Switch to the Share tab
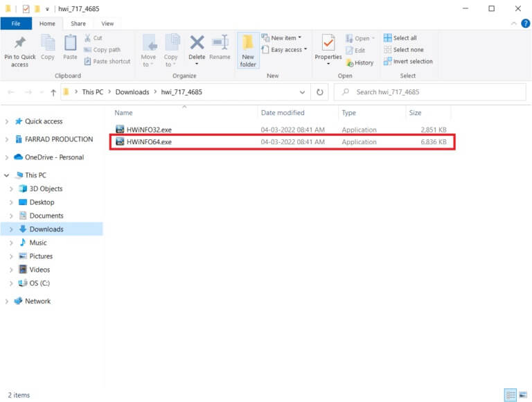Image resolution: width=532 pixels, height=402 pixels. click(x=78, y=24)
